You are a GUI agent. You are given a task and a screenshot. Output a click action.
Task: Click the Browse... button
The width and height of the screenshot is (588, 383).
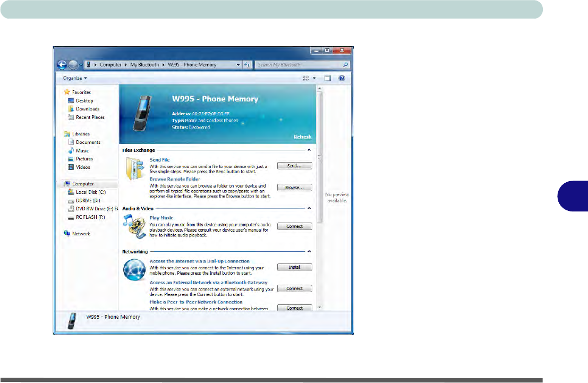(x=294, y=188)
